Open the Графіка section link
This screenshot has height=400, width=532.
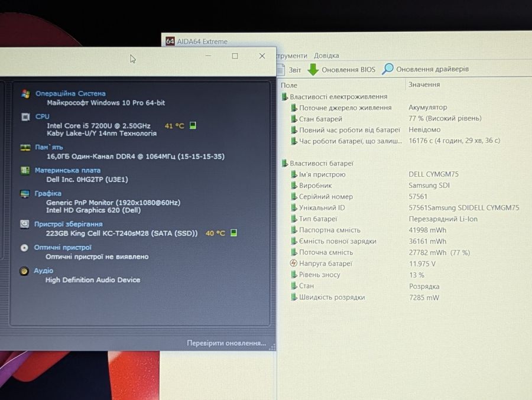[x=48, y=193]
